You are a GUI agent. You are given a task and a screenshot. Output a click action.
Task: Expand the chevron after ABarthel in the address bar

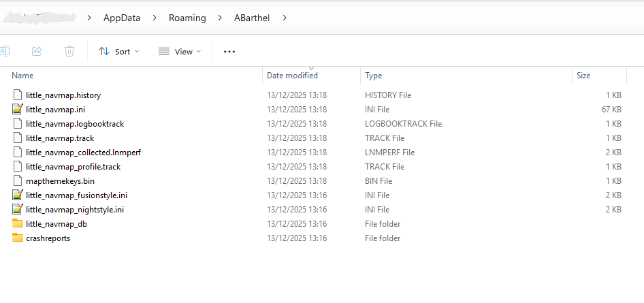point(285,18)
